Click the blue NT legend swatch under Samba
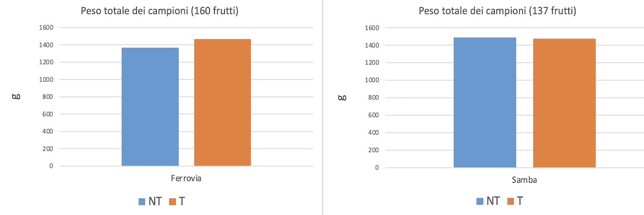Image resolution: width=644 pixels, height=215 pixels. tap(479, 202)
